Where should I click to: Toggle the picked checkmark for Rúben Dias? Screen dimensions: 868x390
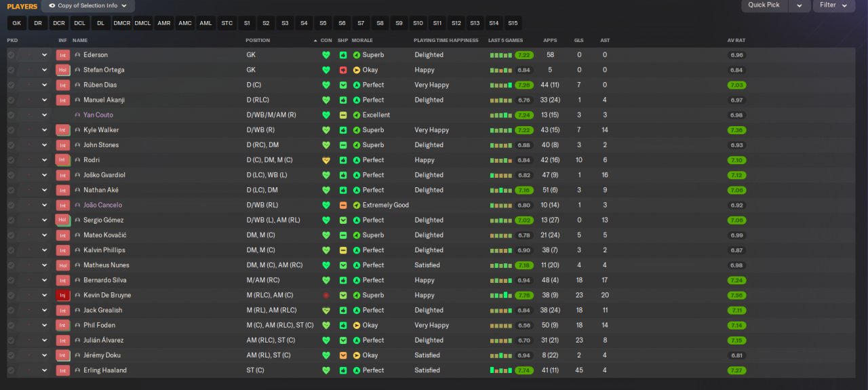(11, 85)
